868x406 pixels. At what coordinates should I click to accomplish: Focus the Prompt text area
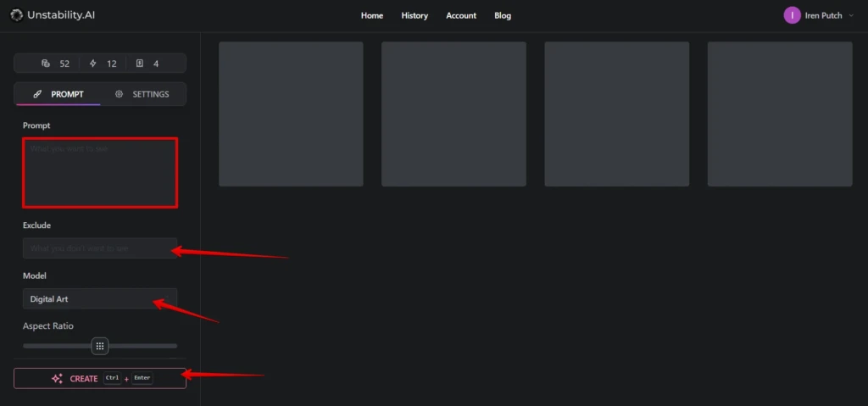tap(100, 173)
